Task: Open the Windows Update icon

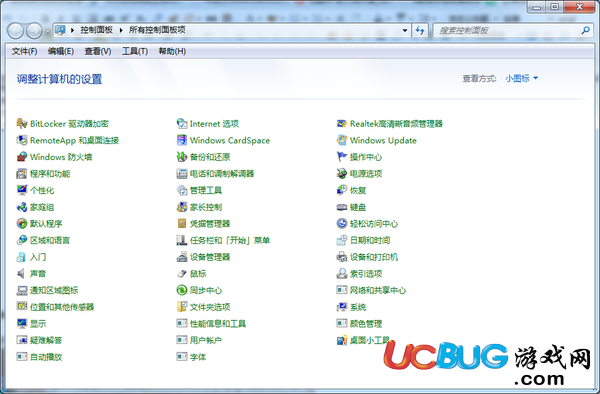Action: pos(342,140)
